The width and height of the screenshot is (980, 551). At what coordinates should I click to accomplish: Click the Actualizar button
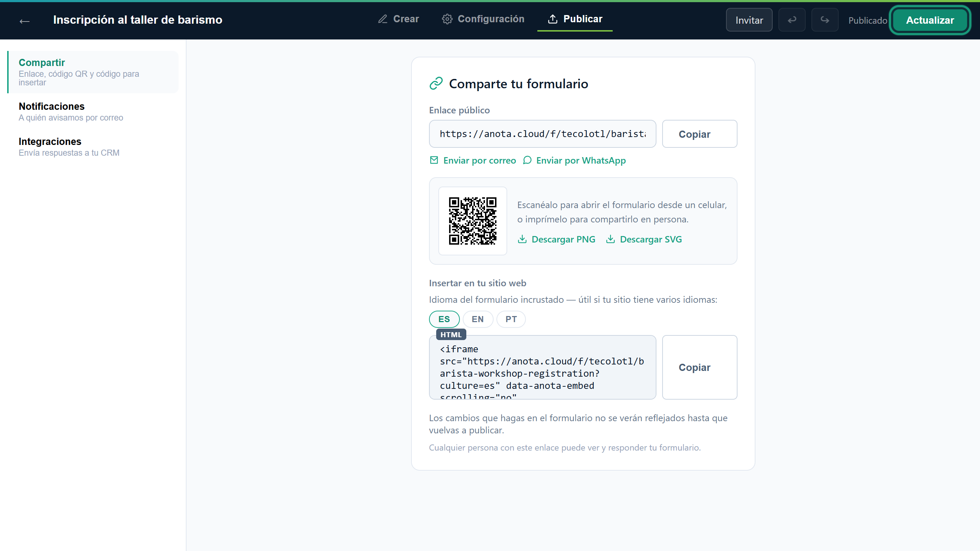(x=930, y=20)
